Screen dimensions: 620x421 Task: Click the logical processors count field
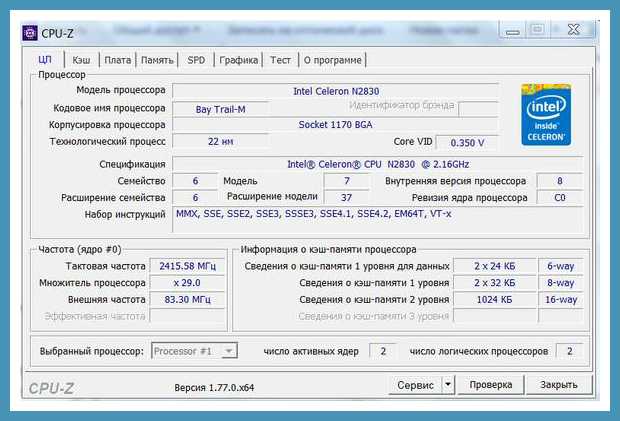click(x=569, y=351)
